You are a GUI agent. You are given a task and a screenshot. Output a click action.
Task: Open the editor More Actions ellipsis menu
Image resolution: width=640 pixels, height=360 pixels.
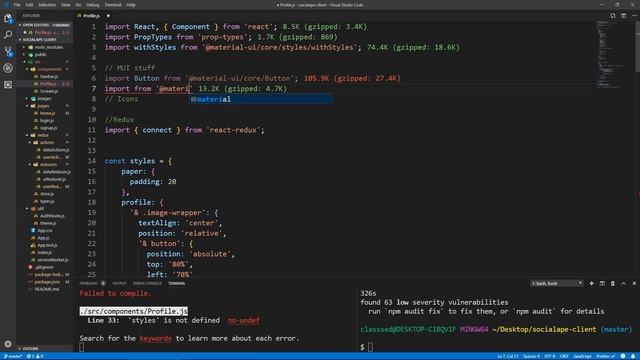(634, 16)
